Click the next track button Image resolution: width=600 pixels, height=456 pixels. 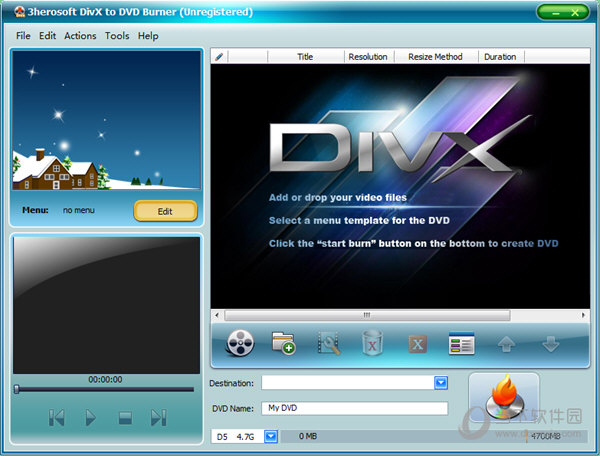[x=158, y=417]
